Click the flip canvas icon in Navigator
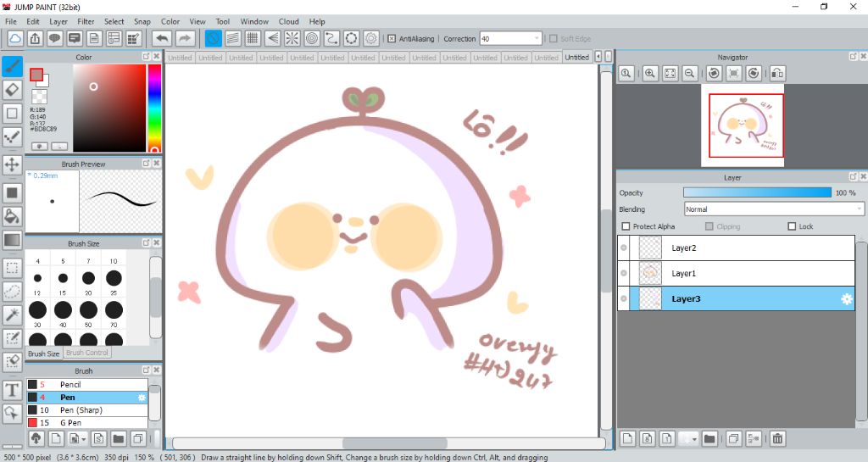 click(777, 74)
